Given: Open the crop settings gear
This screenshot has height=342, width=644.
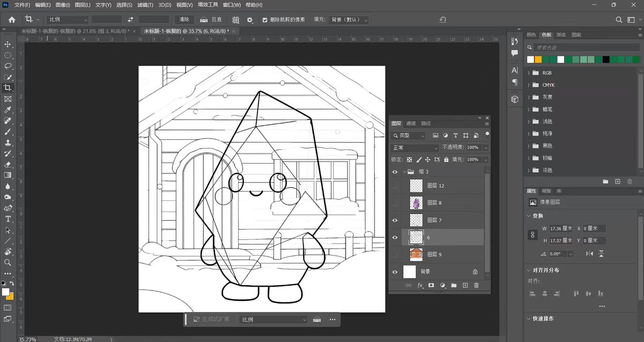Looking at the screenshot, I should tap(250, 19).
